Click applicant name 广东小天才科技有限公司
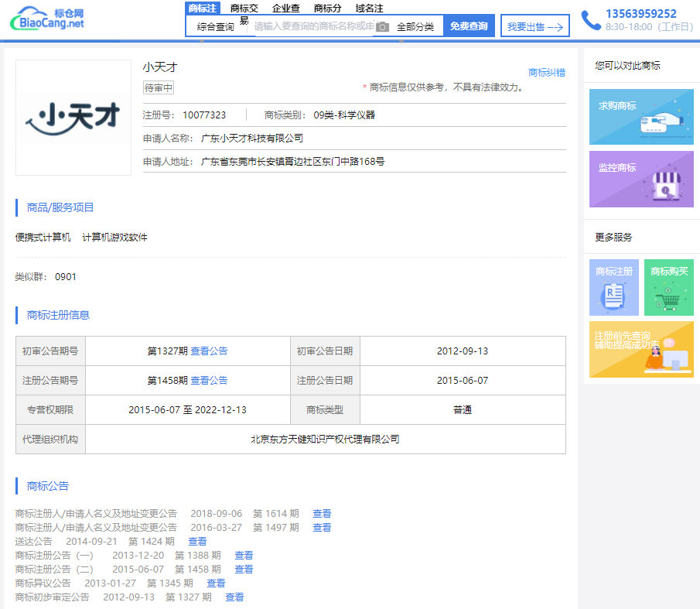The width and height of the screenshot is (700, 609). pos(252,139)
